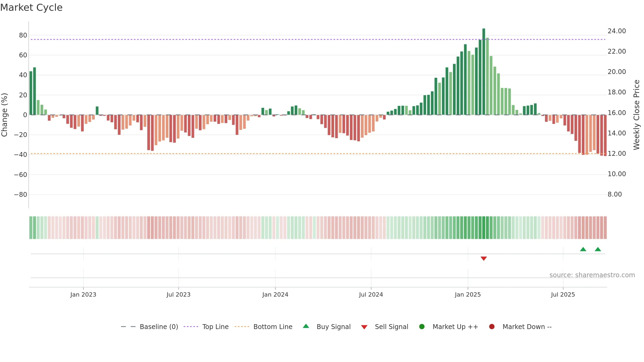
Task: Click the 12.00 price tick on the right axis
Action: tap(617, 153)
